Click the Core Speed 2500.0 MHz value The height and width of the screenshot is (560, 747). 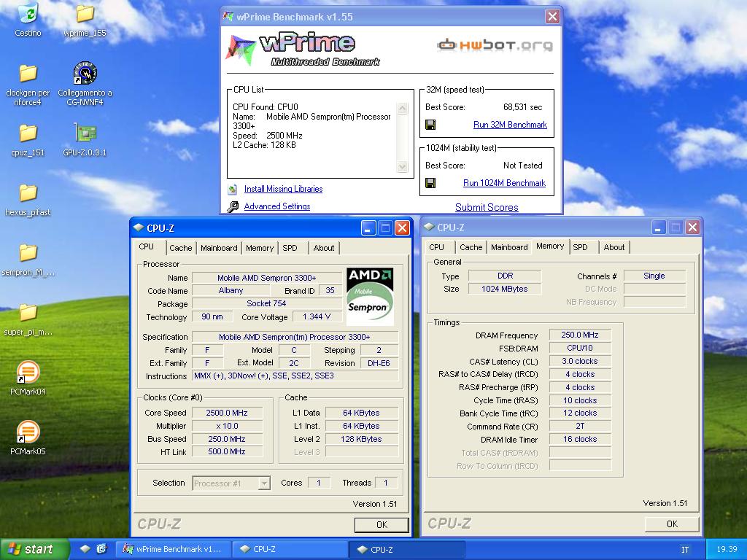pyautogui.click(x=227, y=413)
